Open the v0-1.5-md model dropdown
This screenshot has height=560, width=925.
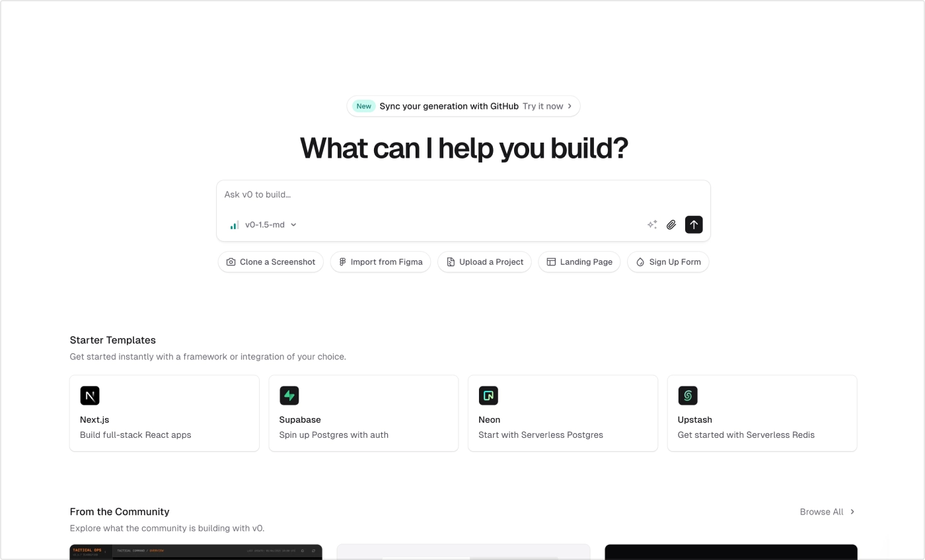(x=270, y=225)
